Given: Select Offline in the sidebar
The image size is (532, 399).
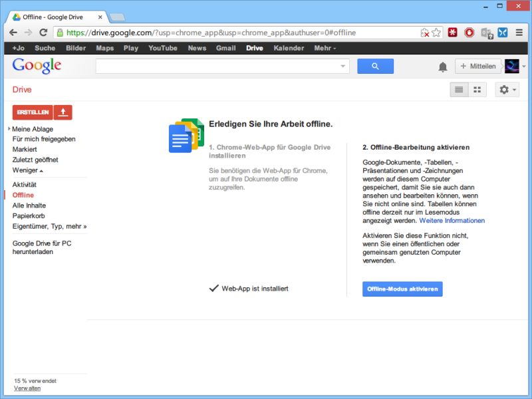Looking at the screenshot, I should click(23, 195).
